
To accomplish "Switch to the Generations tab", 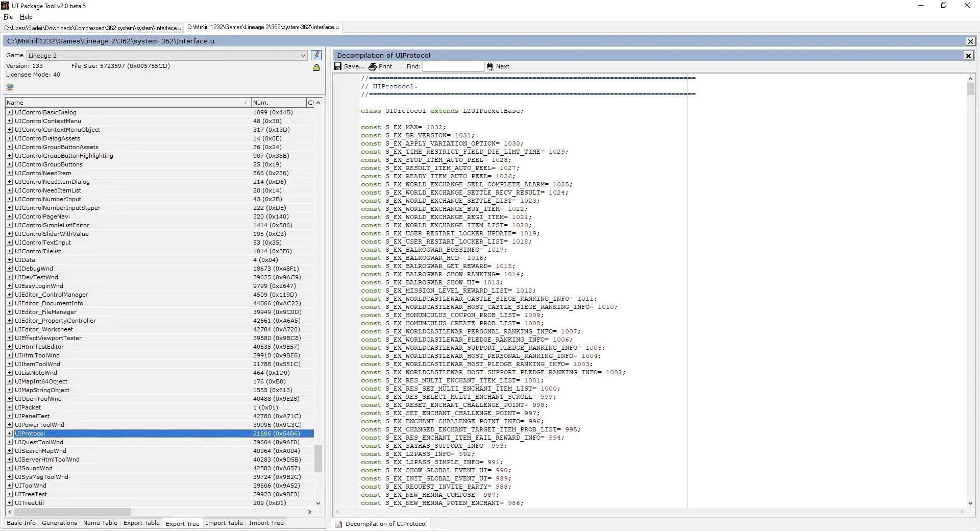I will [x=59, y=523].
